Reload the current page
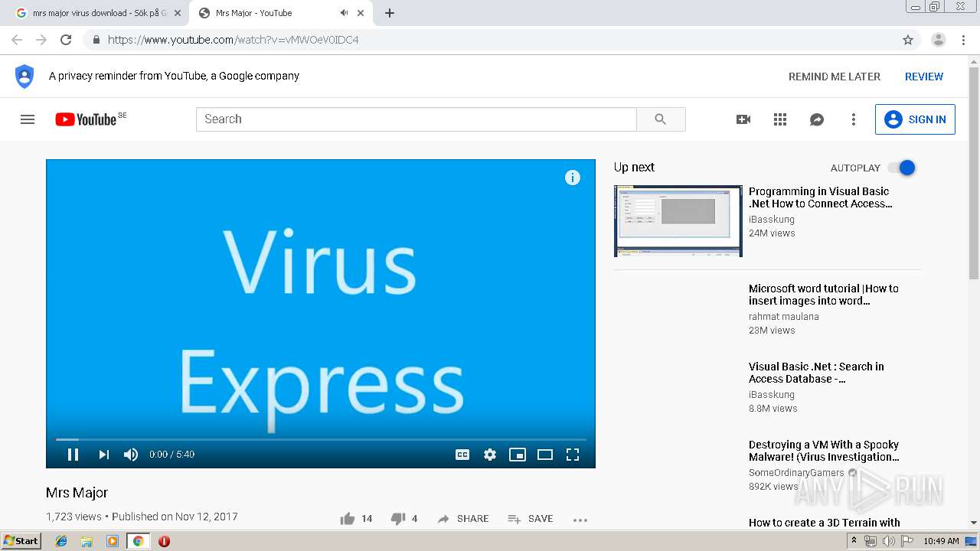This screenshot has height=551, width=980. click(66, 40)
